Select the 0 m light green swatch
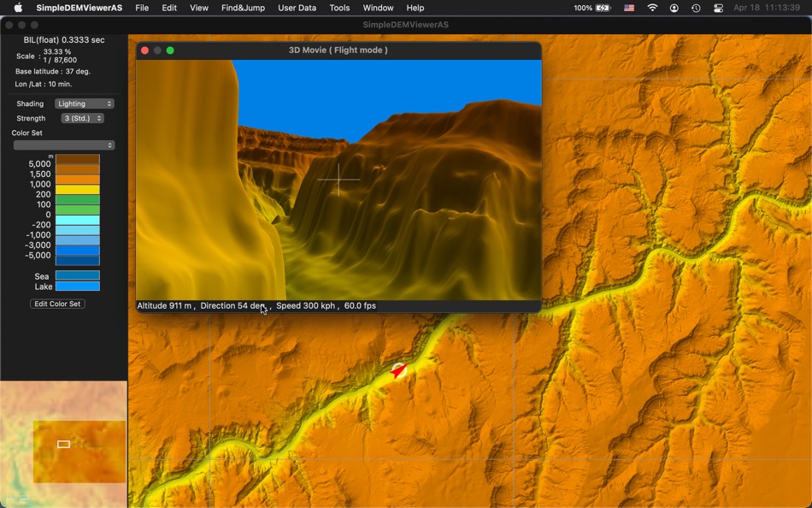This screenshot has height=508, width=812. pyautogui.click(x=78, y=210)
